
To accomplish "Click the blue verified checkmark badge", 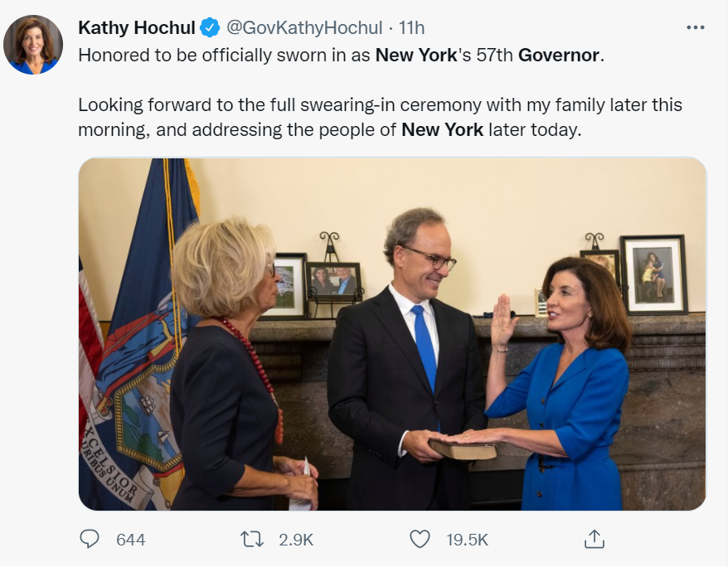I will 210,28.
